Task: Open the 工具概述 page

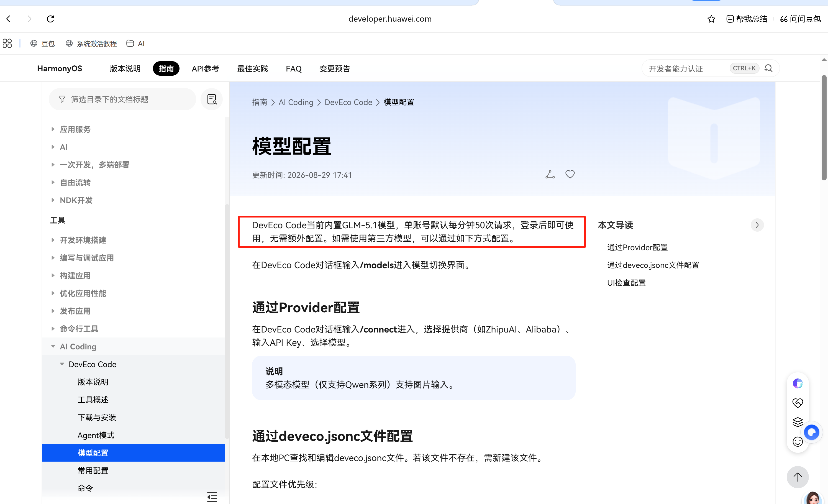Action: [93, 400]
